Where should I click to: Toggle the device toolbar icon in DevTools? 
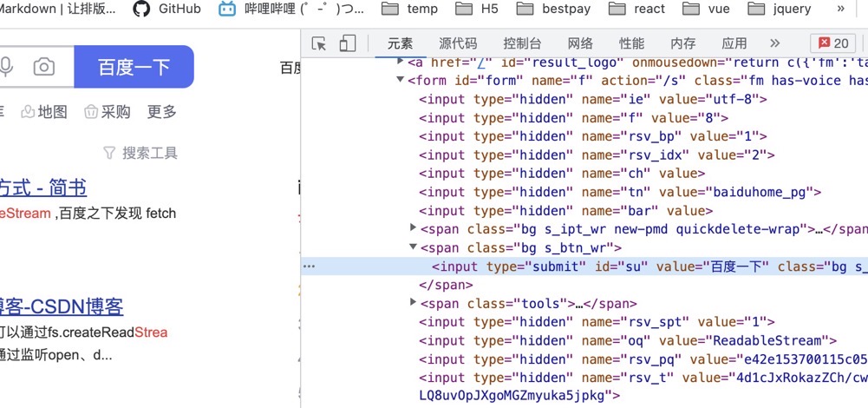point(347,43)
